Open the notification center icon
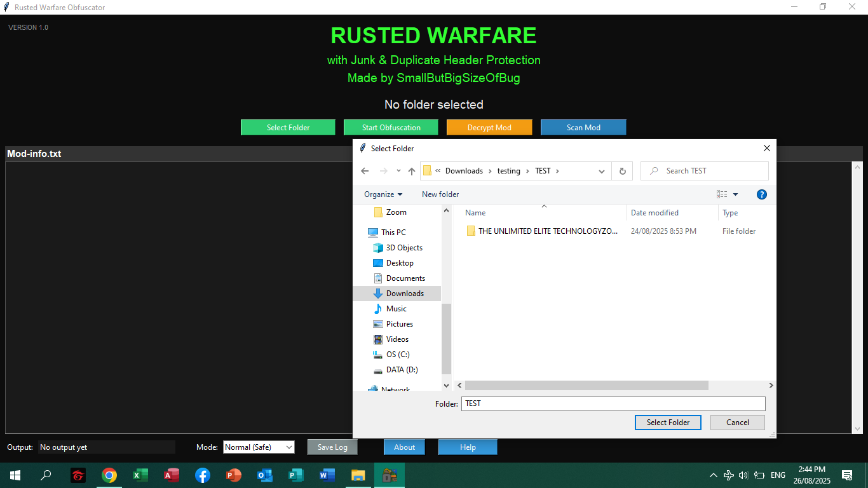The width and height of the screenshot is (868, 488). coord(846,475)
